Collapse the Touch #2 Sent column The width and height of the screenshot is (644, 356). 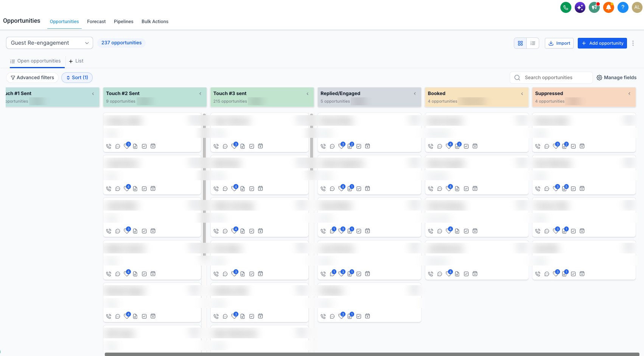coord(200,94)
